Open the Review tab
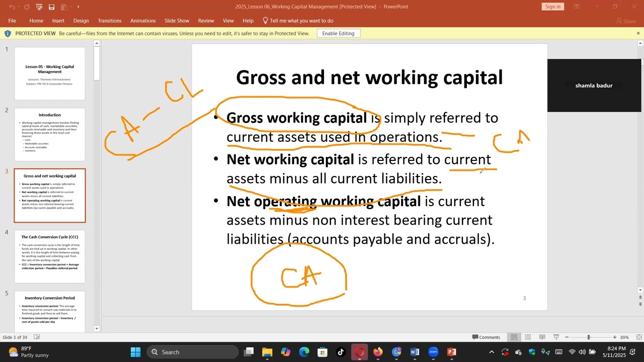Screen dimensions: 644x362 206,21
